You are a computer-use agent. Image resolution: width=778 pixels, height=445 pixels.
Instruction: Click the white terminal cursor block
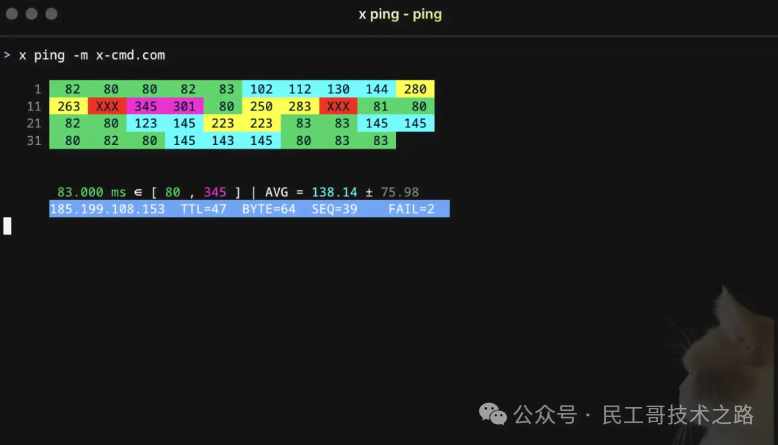(7, 226)
